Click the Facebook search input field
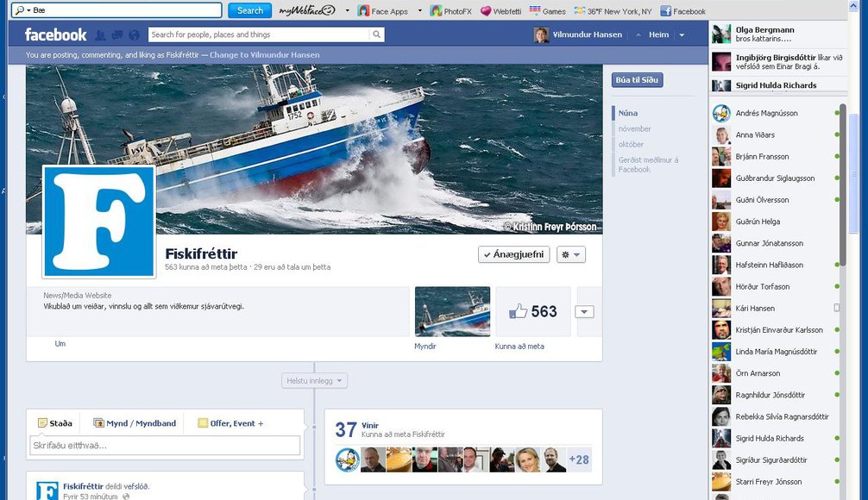The width and height of the screenshot is (868, 500). point(259,34)
